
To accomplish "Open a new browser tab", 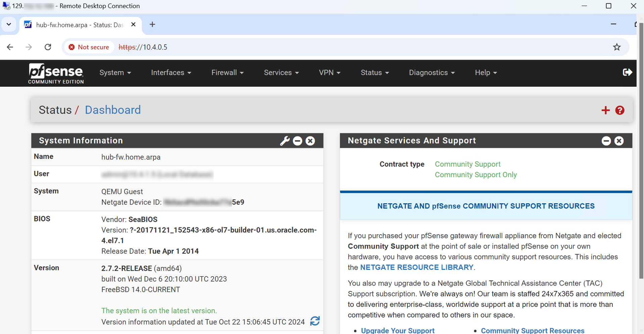I will pyautogui.click(x=152, y=25).
